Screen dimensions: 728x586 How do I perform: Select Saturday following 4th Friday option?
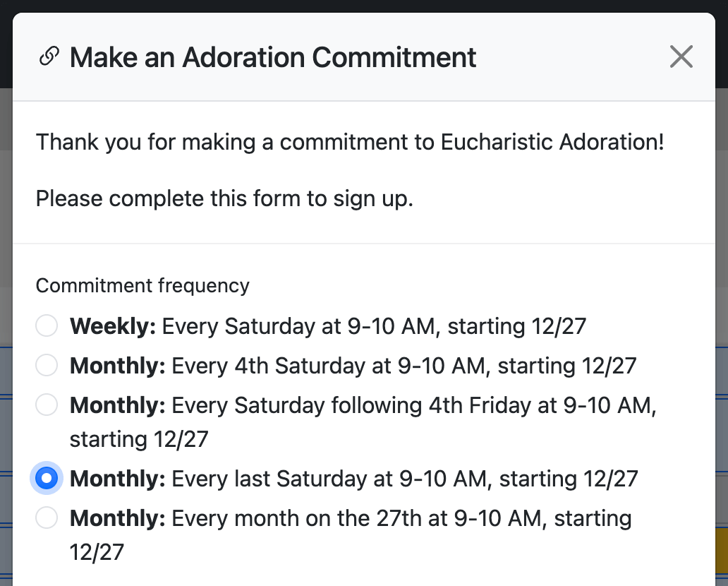point(46,405)
